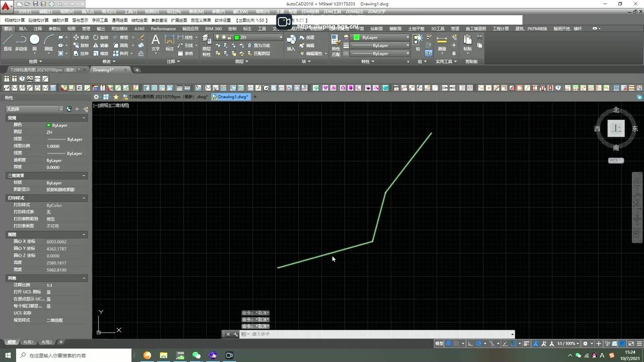Open the ZH layer dropdown

click(281, 37)
